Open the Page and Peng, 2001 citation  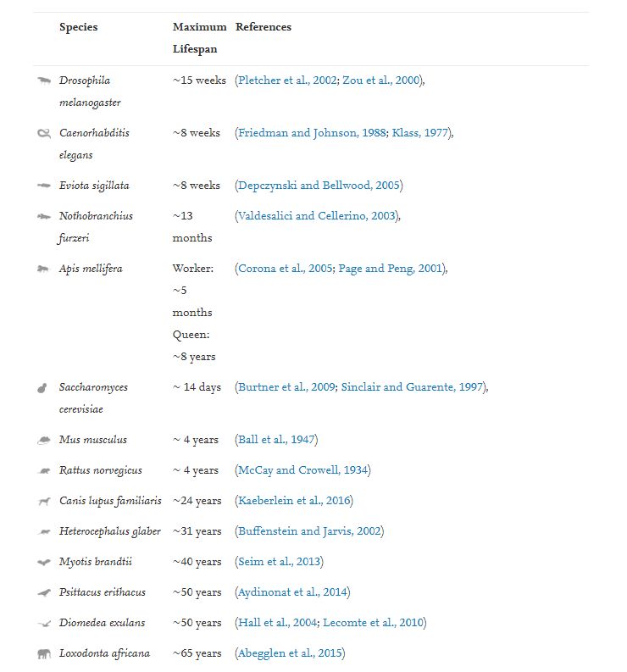click(390, 269)
